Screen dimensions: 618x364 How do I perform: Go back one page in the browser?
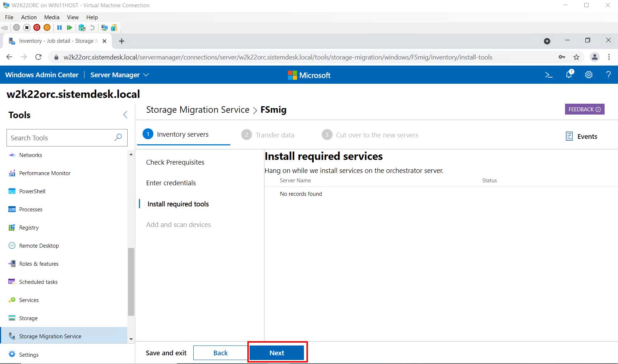9,57
